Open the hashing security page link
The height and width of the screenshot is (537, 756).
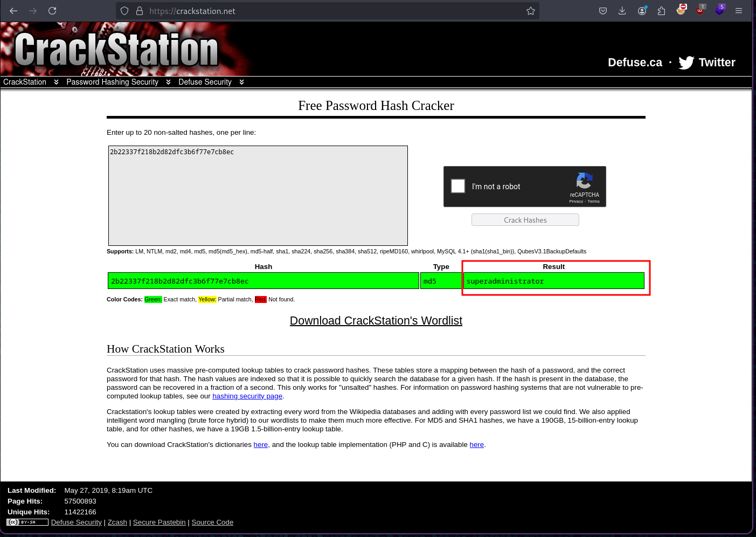tap(247, 396)
